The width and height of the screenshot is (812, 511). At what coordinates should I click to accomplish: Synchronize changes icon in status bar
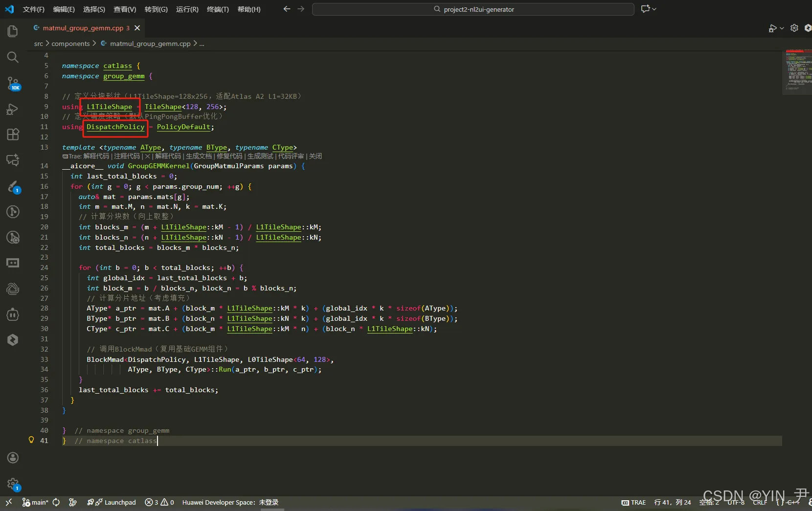click(56, 502)
